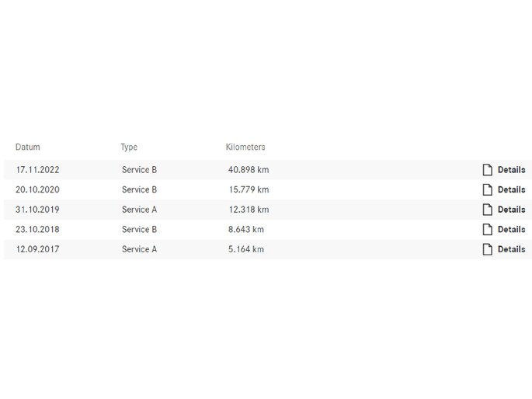The width and height of the screenshot is (532, 399).
Task: View Details of the 5.164 km service
Action: (x=511, y=249)
